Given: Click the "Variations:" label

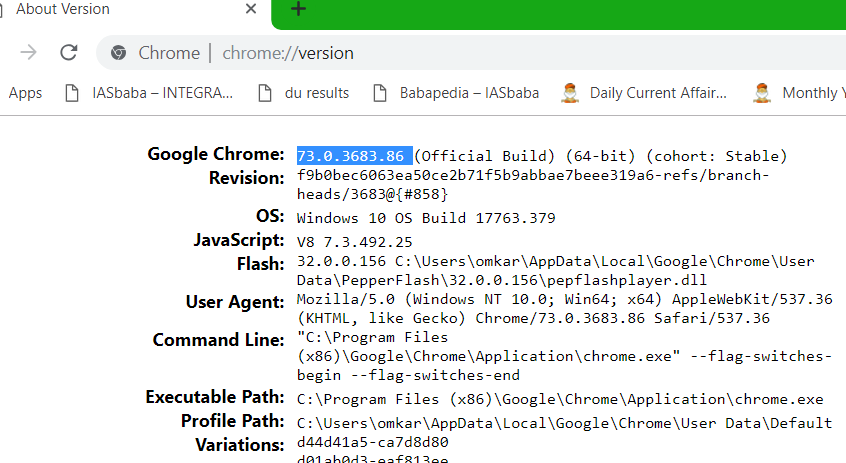Looking at the screenshot, I should coord(240,445).
